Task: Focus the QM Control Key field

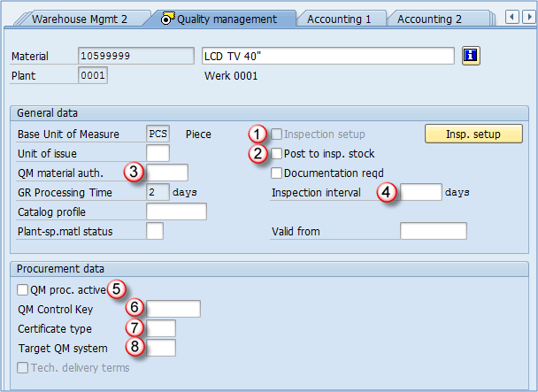Action: pyautogui.click(x=174, y=309)
